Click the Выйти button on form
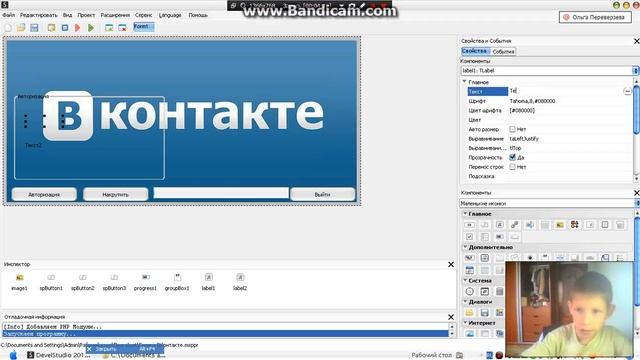 [322, 194]
